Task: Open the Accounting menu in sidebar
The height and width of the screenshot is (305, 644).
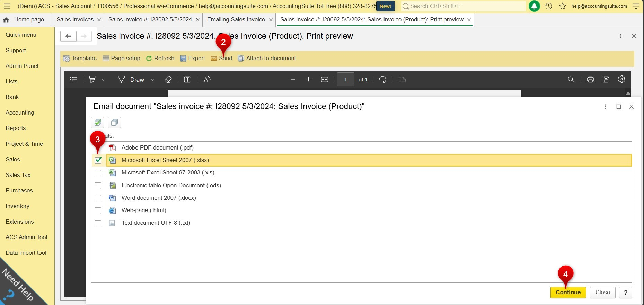Action: pos(20,113)
